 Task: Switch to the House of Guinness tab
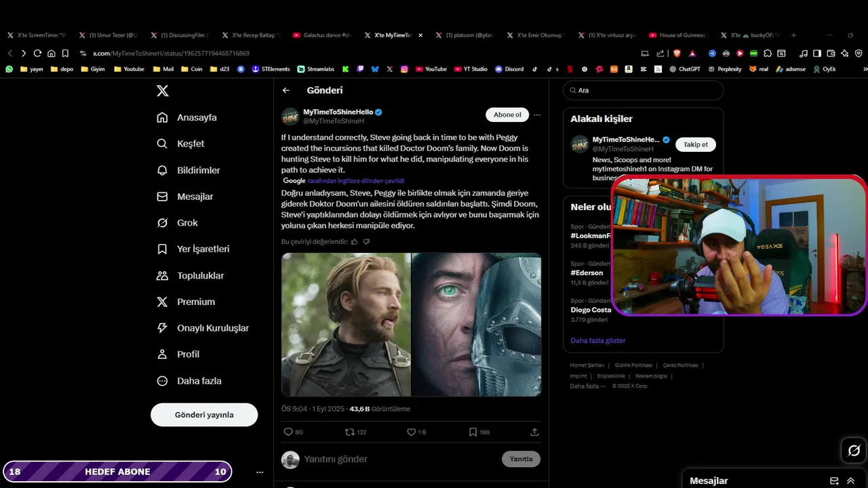[677, 35]
